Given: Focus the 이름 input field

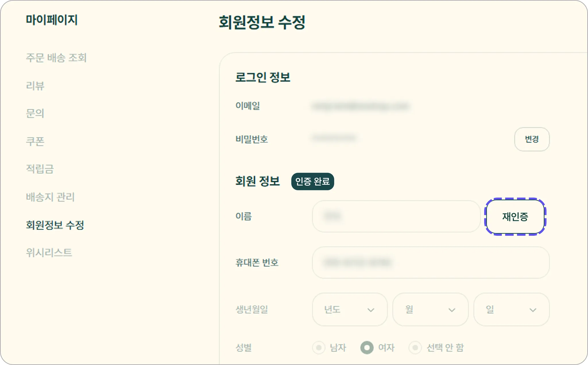Looking at the screenshot, I should point(396,216).
